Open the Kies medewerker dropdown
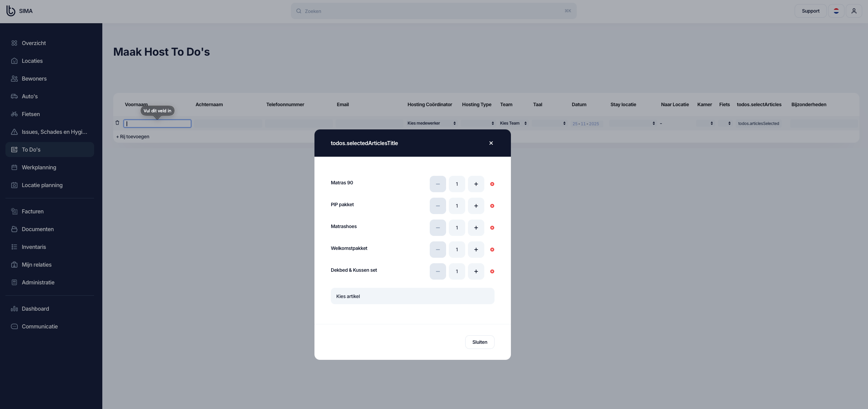Screen dimensions: 868x409 click(431, 123)
